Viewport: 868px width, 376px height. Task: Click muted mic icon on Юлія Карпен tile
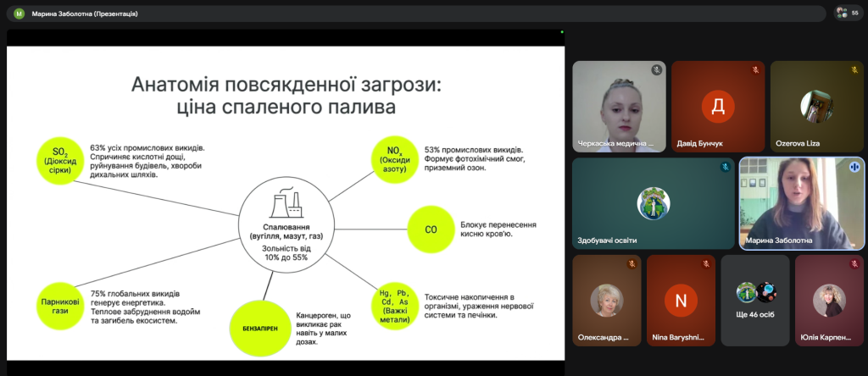(854, 264)
